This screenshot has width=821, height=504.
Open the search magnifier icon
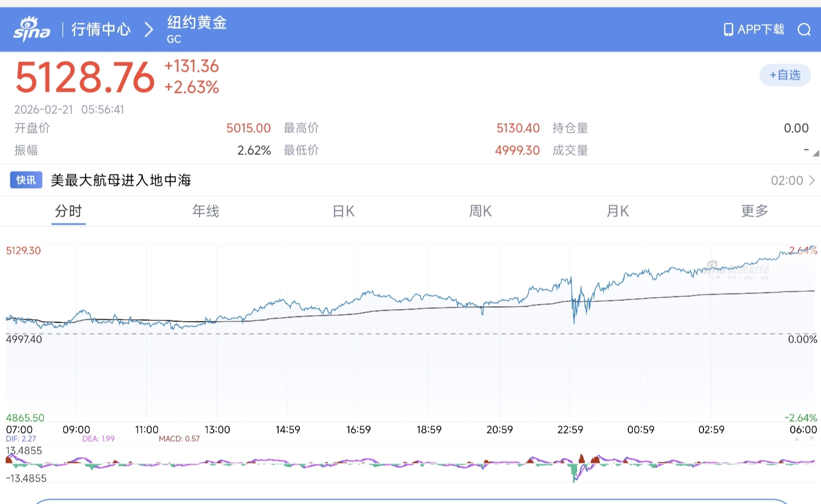pos(804,30)
